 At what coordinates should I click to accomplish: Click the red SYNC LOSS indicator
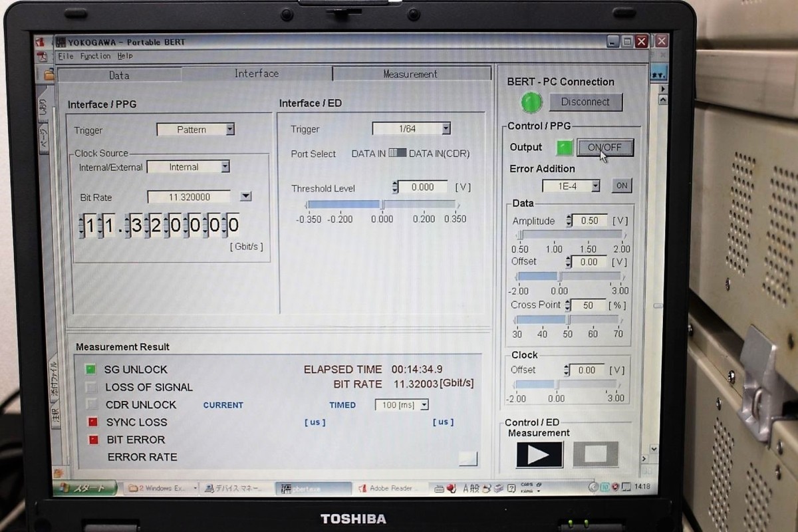[92, 422]
